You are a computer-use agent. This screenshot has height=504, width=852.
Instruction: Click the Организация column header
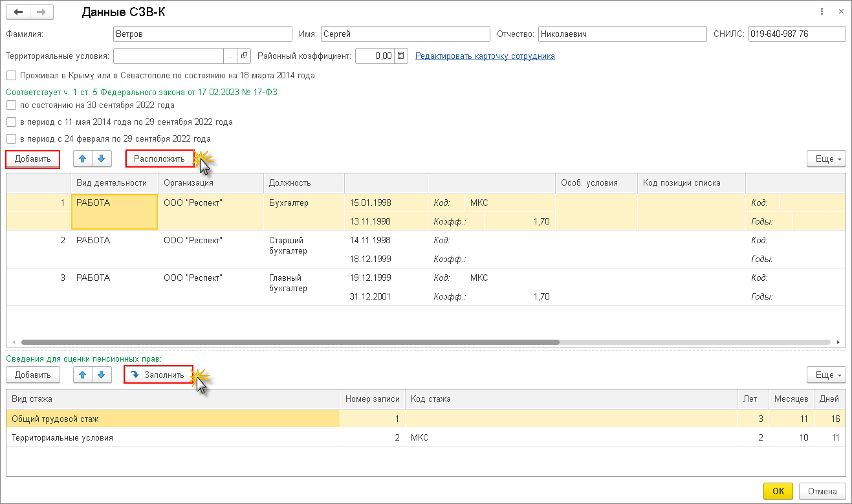click(x=211, y=182)
